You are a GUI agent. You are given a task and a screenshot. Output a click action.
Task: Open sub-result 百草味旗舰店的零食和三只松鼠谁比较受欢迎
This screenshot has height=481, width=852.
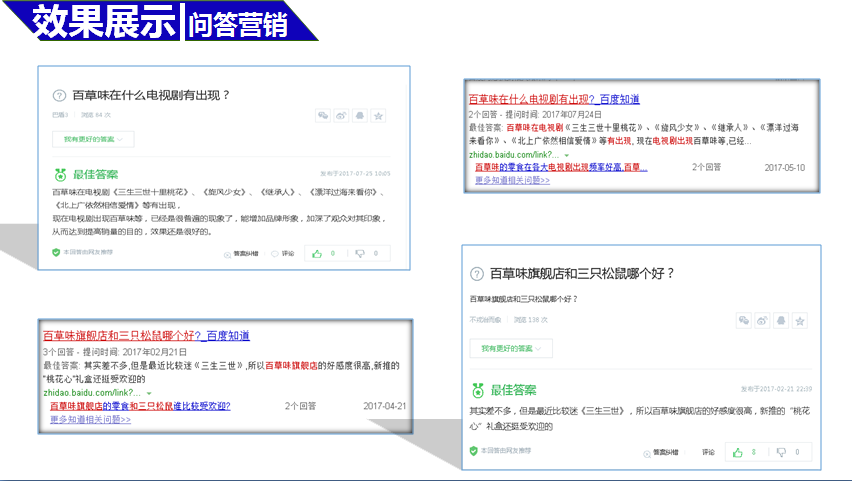click(x=140, y=406)
